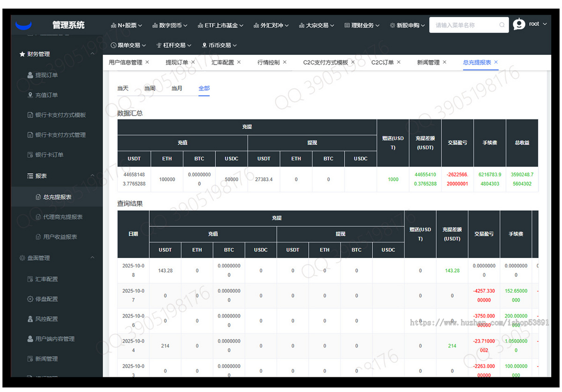
Task: Open the 杠杆交易 dropdown menu
Action: point(174,45)
